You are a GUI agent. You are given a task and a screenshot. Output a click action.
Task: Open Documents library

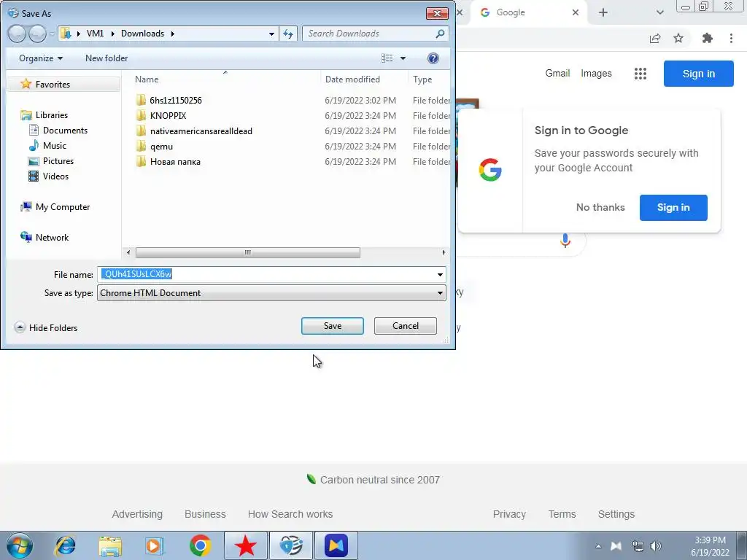(x=65, y=130)
